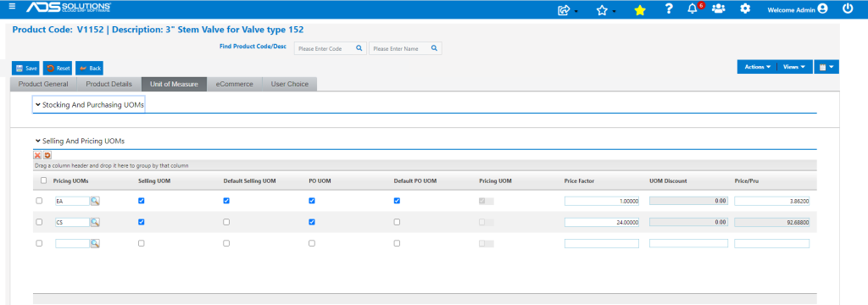The image size is (868, 305).
Task: Click Price Factor field showing 1.00000
Action: tap(602, 202)
